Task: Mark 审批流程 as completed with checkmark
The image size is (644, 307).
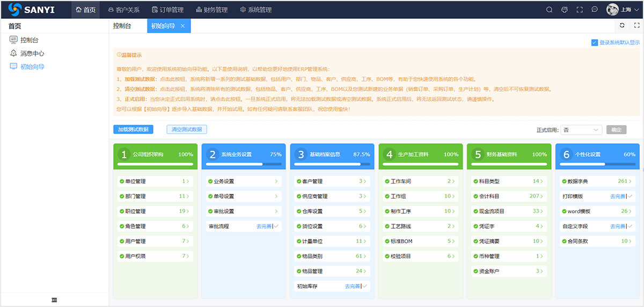Action: pos(276,226)
